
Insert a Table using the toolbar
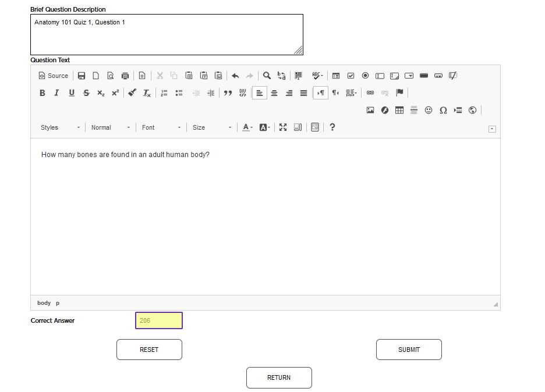click(x=399, y=109)
